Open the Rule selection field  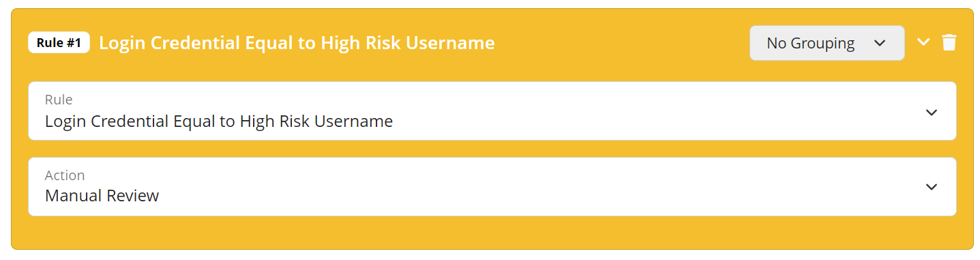tap(492, 111)
